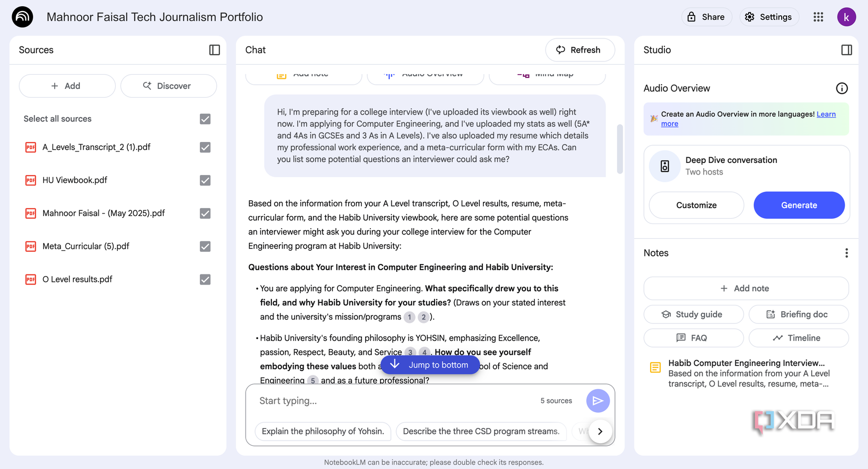Click the Add note button in Studio
Viewport: 868px width, 469px height.
(x=745, y=288)
